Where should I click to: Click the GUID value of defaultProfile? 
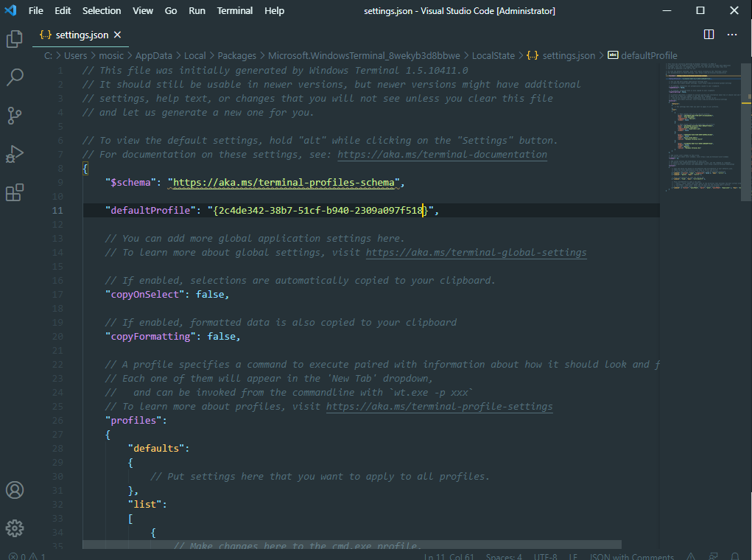[x=320, y=210]
